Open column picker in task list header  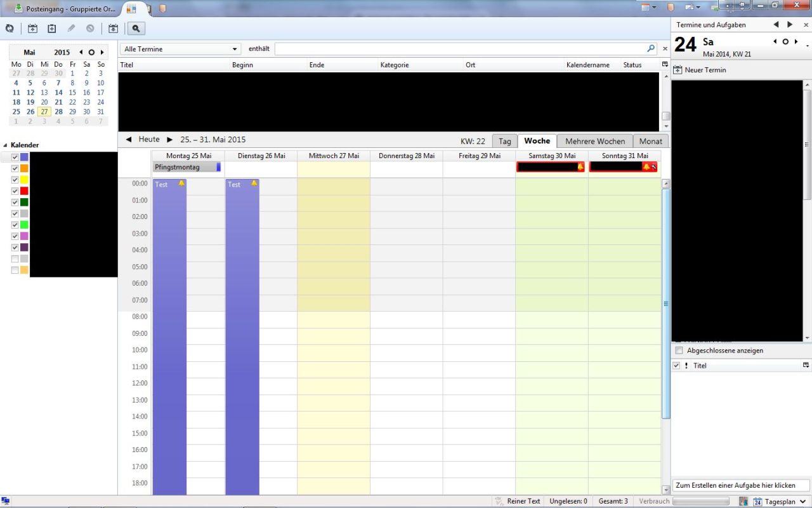click(806, 365)
